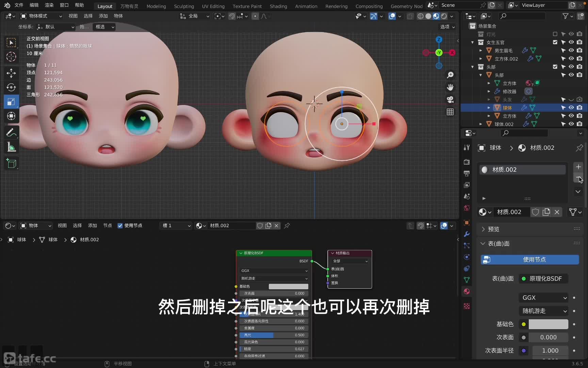
Task: Switch to the Shading workspace tab
Action: click(278, 6)
